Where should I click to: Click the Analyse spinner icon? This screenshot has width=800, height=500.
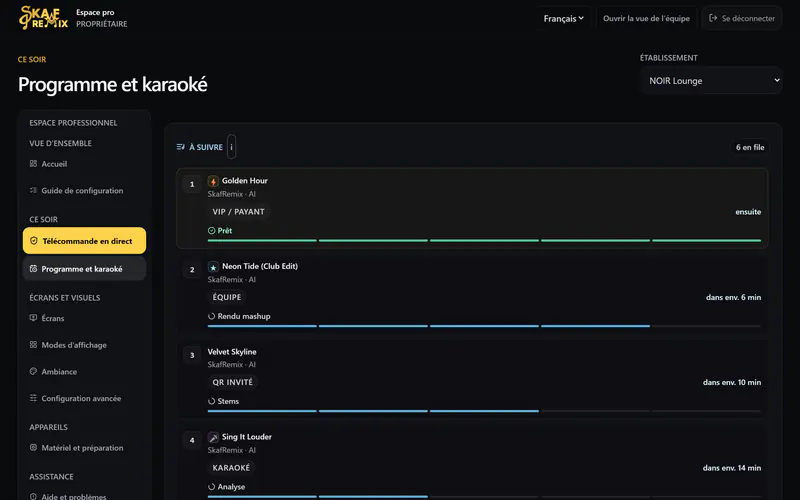(212, 487)
